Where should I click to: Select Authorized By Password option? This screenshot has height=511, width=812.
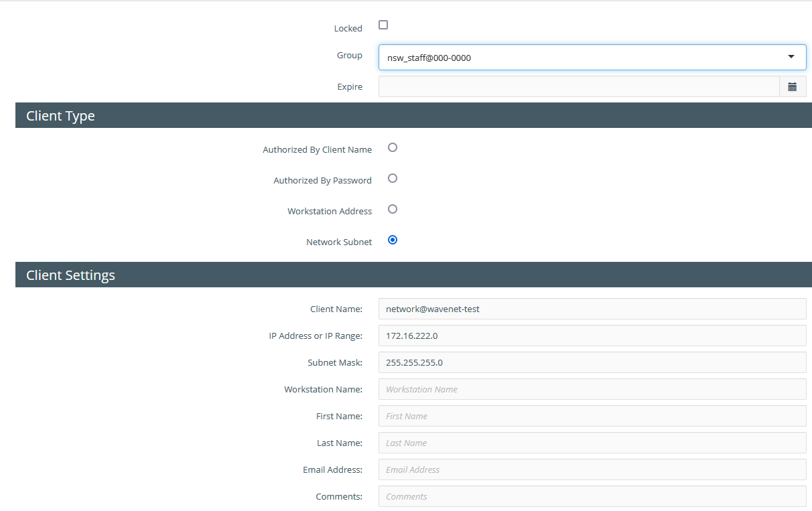[x=393, y=178]
